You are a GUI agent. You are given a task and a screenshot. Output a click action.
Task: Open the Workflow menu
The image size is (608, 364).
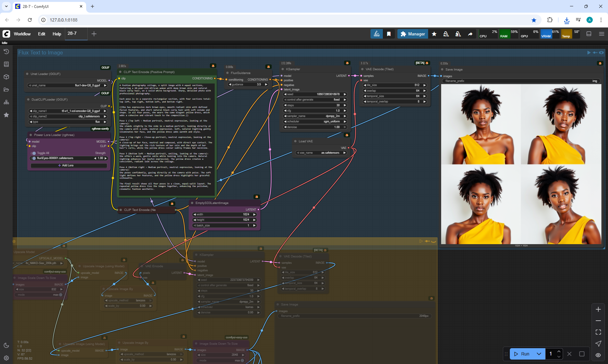[22, 34]
